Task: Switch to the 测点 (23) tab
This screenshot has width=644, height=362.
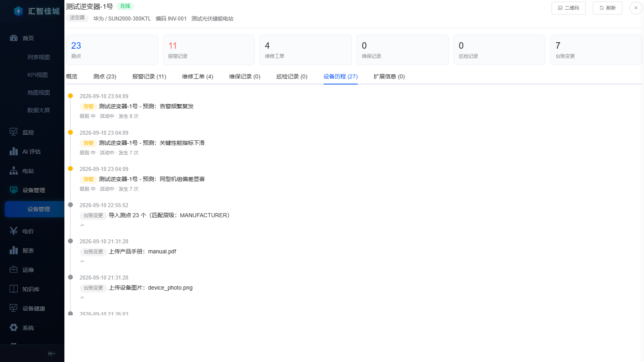Action: point(105,76)
